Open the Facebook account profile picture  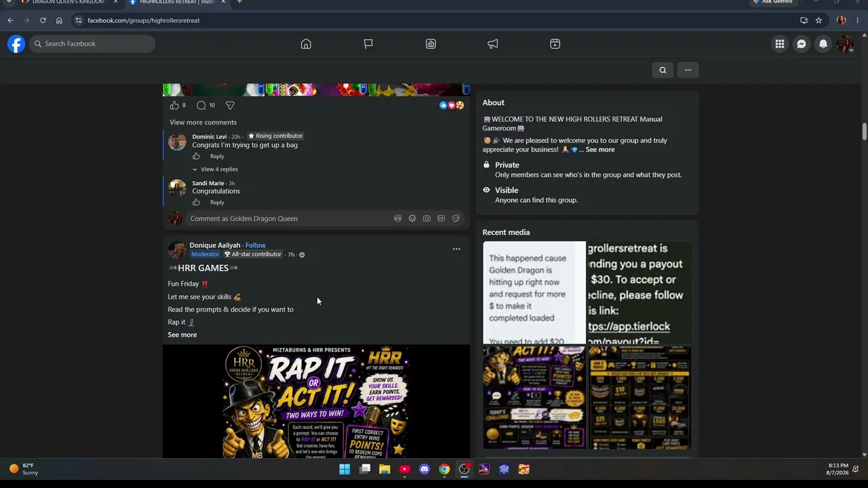[x=844, y=44]
